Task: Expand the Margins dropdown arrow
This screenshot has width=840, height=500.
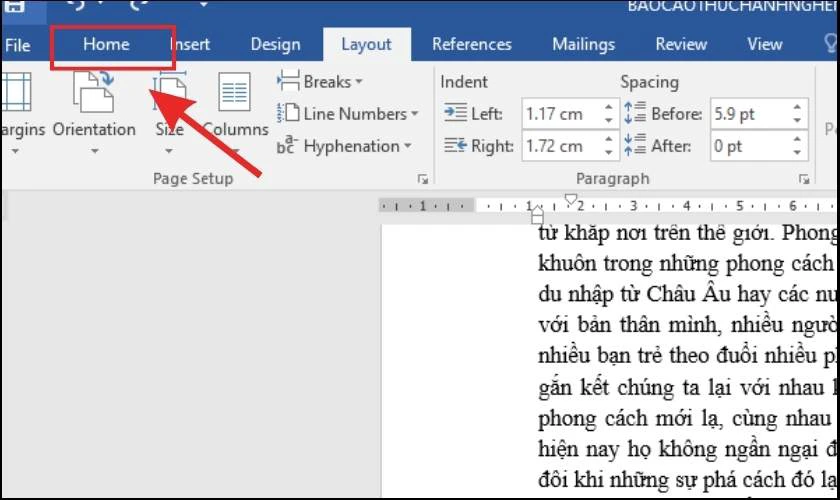Action: click(x=15, y=152)
